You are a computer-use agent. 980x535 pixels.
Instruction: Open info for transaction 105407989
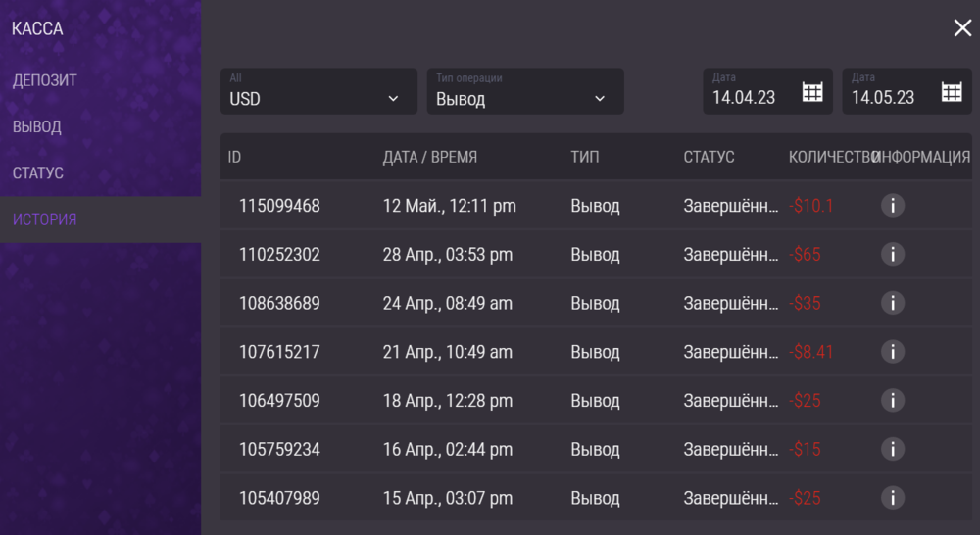(893, 498)
